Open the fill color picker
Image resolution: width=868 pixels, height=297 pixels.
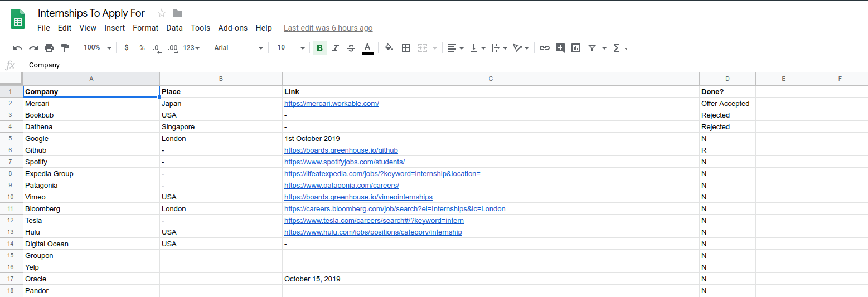[x=389, y=48]
